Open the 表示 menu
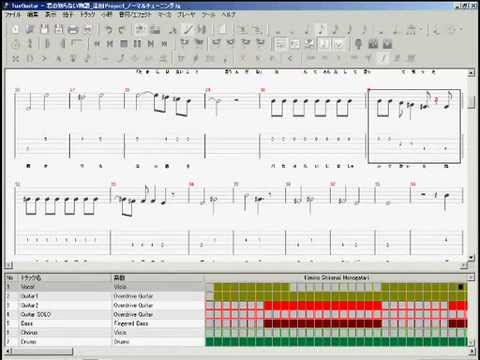Viewport: 480px width, 360px height. [x=50, y=15]
